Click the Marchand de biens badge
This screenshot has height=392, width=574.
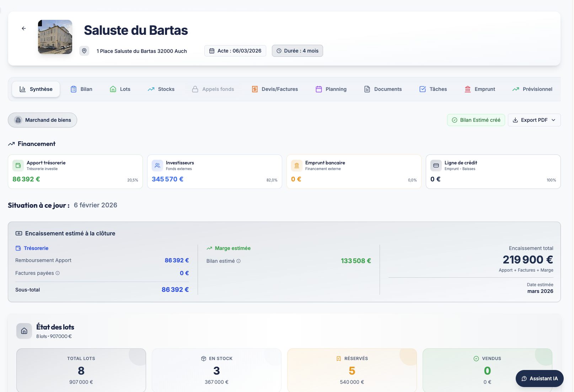[42, 120]
